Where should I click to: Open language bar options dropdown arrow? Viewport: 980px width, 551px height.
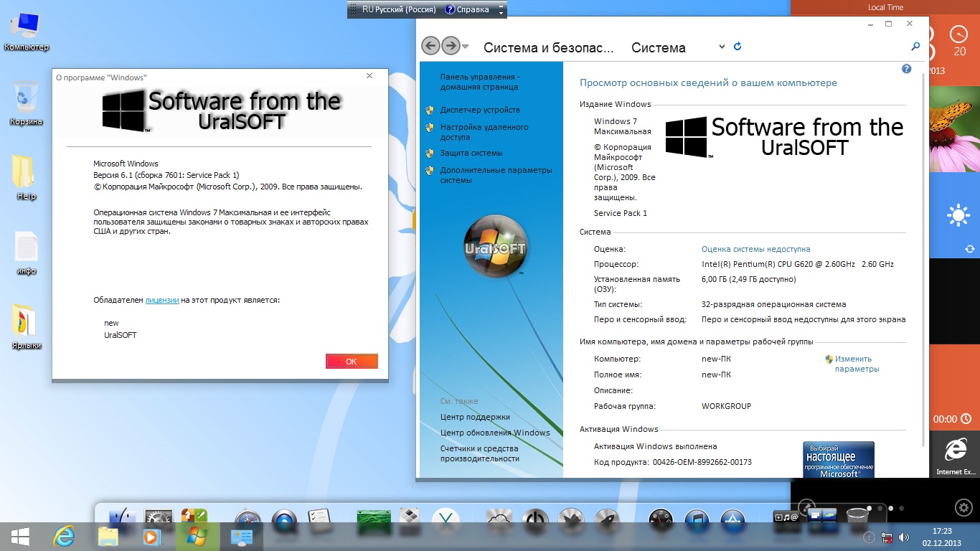(501, 12)
